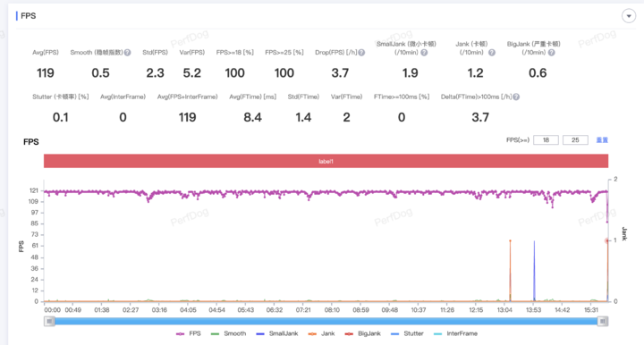
Task: Toggle the Stutter series in the legend
Action: 407,333
